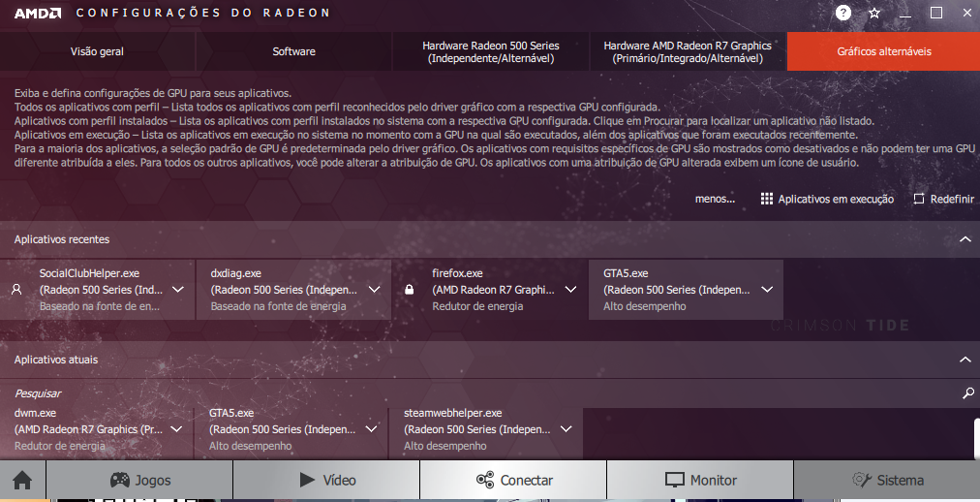
Task: Click Alto desempenho under steamwebhelper.exe
Action: (x=445, y=446)
